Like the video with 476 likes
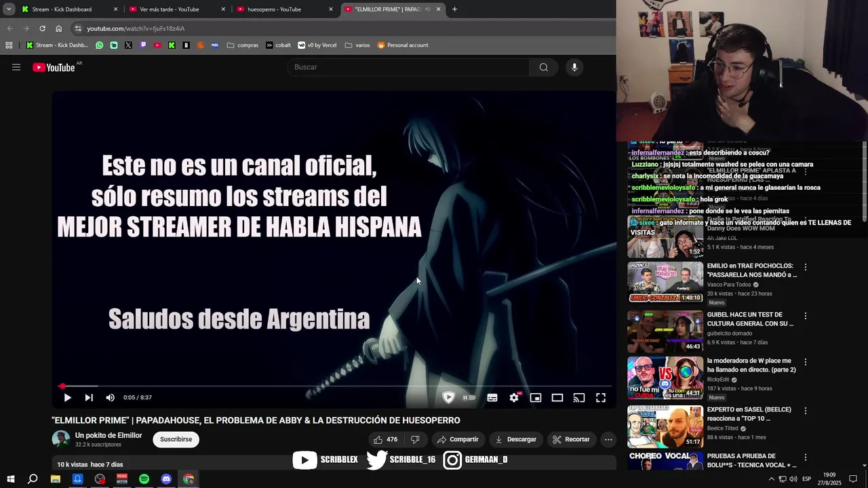The width and height of the screenshot is (868, 488). pos(385,439)
